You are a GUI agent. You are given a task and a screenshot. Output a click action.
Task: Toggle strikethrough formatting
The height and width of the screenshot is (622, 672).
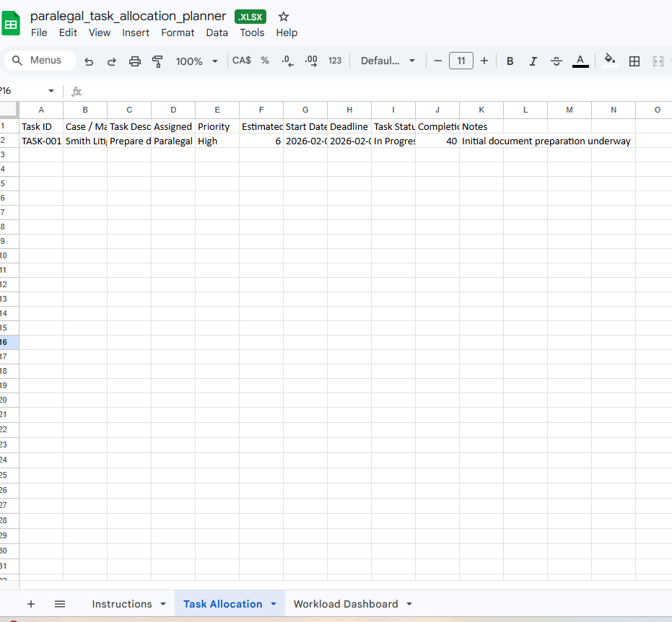click(556, 61)
